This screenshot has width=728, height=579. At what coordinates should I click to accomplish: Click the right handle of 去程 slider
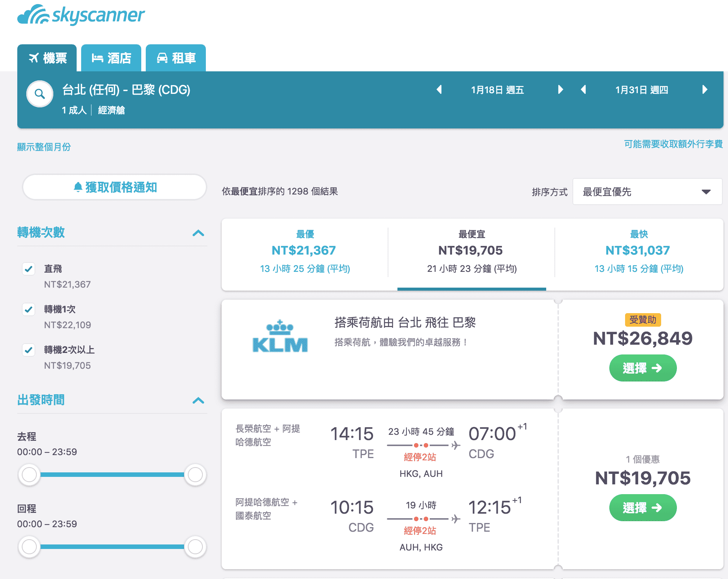pos(195,475)
